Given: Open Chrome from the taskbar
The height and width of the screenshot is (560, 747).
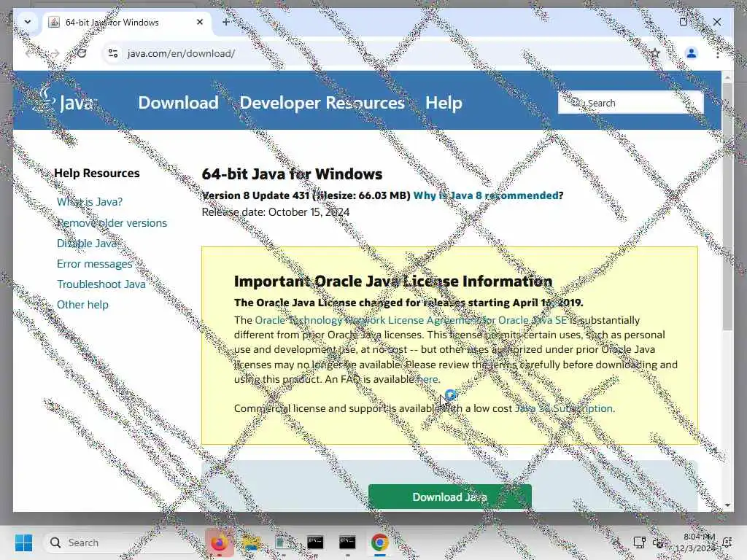Looking at the screenshot, I should coord(379,542).
